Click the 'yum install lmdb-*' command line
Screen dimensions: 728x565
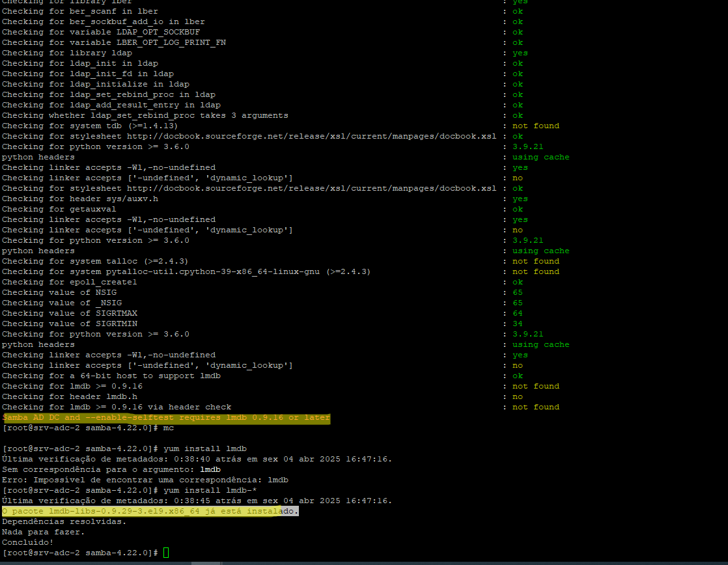tap(130, 490)
